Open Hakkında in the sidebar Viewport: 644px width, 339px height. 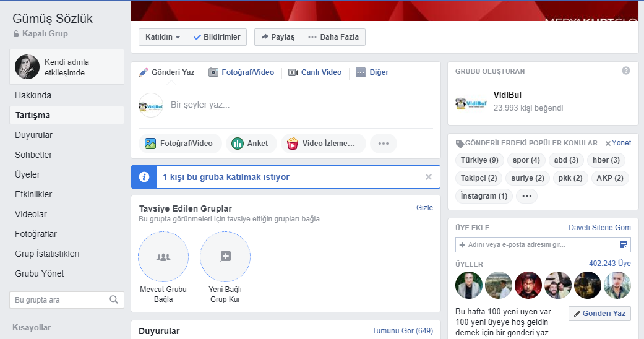coord(33,95)
